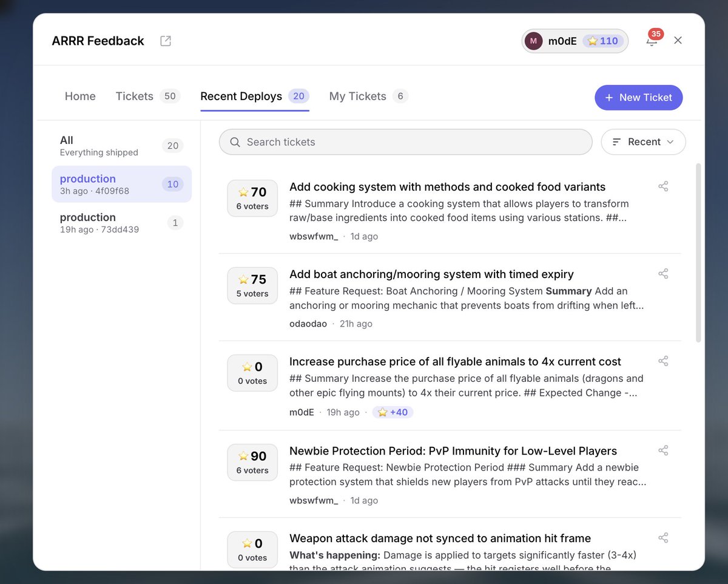
Task: Open ARRR Feedback in external window icon
Action: point(166,41)
